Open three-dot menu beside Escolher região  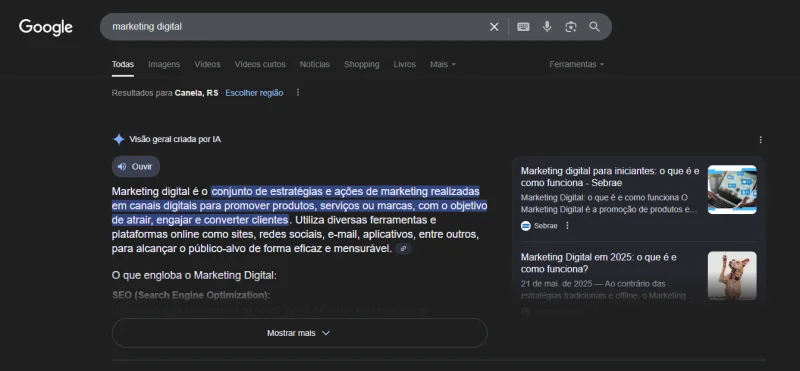coord(298,92)
